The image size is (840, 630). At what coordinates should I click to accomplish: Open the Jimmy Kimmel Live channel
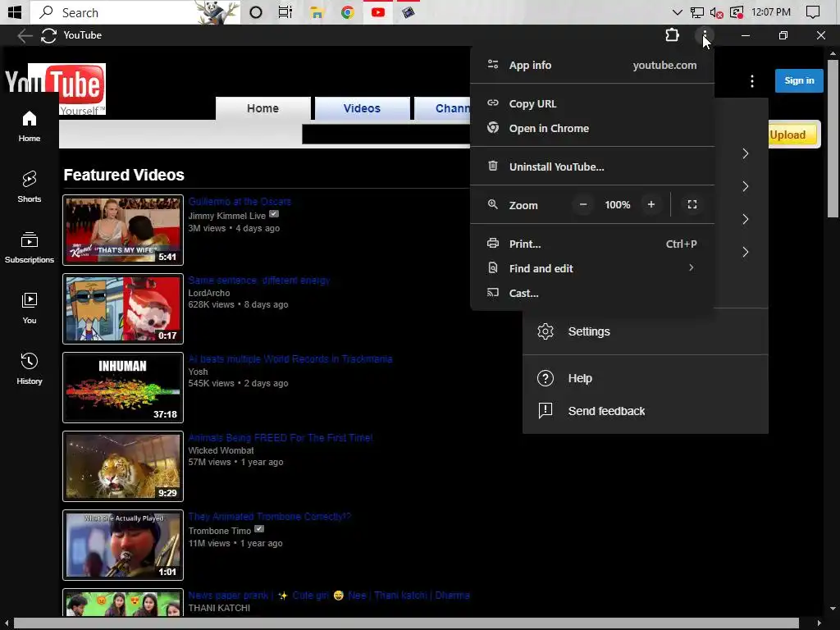(226, 216)
